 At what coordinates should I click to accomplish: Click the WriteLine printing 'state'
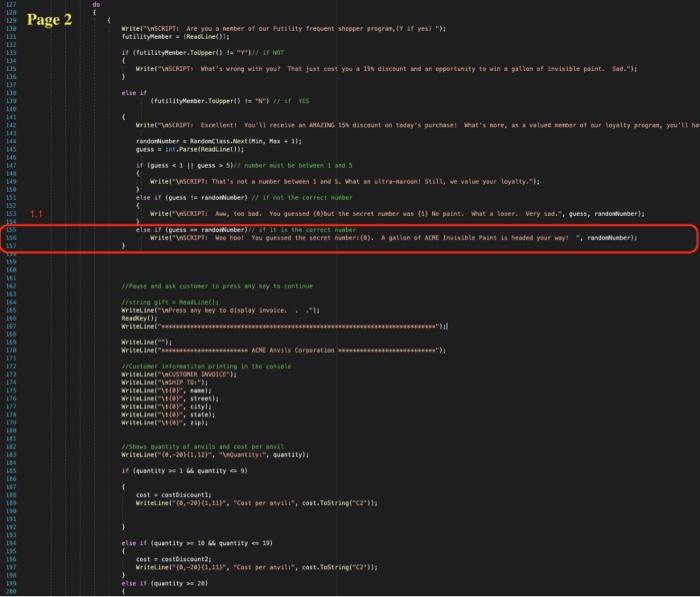coord(168,414)
